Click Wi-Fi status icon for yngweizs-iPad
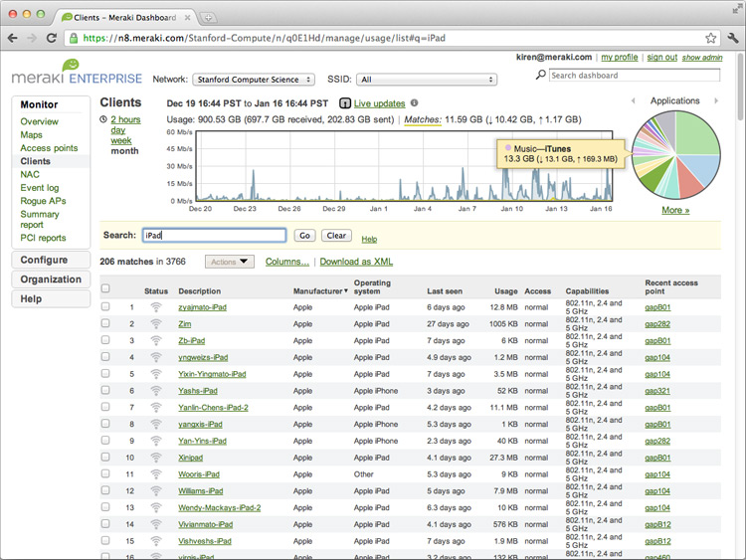The width and height of the screenshot is (746, 560). click(x=155, y=357)
